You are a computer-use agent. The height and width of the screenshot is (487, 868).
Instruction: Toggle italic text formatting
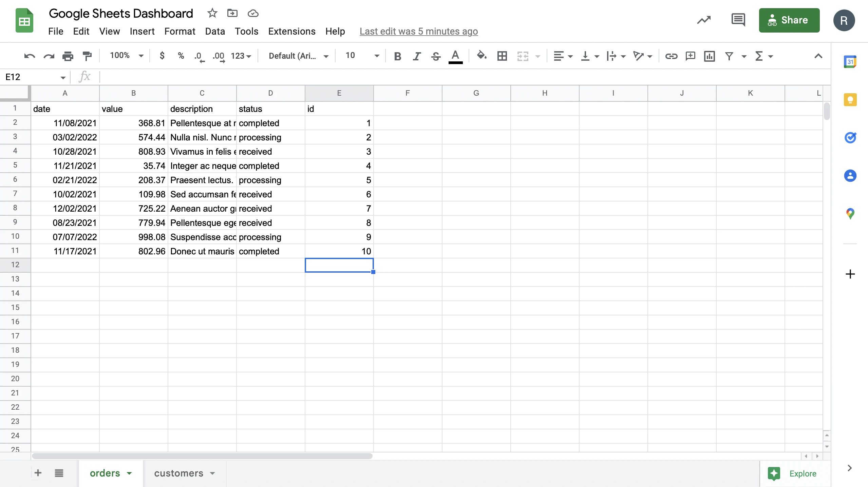point(416,56)
